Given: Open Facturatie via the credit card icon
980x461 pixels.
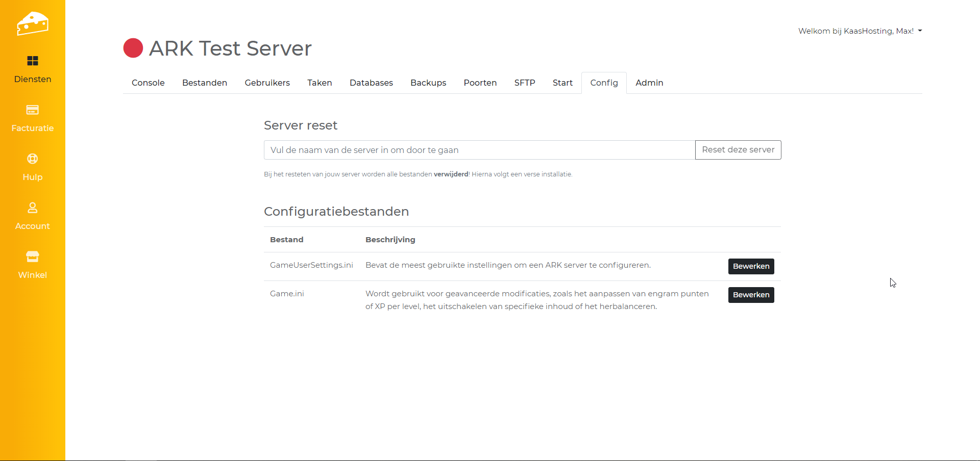Looking at the screenshot, I should tap(33, 110).
